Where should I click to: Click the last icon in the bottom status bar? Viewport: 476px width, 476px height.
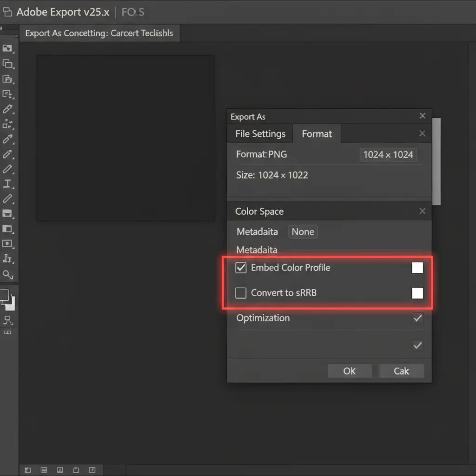92,470
